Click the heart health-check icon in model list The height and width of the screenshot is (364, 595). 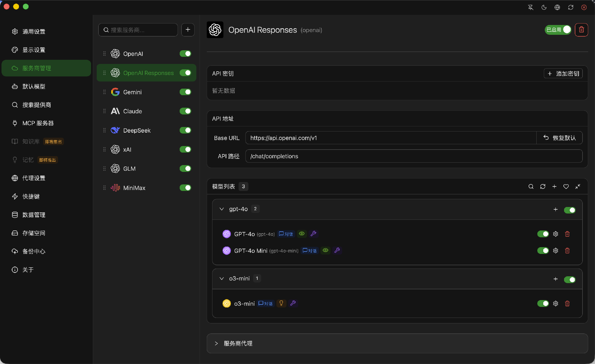coord(566,186)
